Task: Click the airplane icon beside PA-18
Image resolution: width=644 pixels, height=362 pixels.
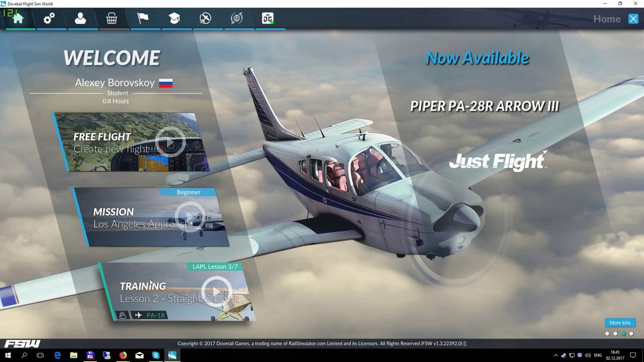Action: [138, 315]
